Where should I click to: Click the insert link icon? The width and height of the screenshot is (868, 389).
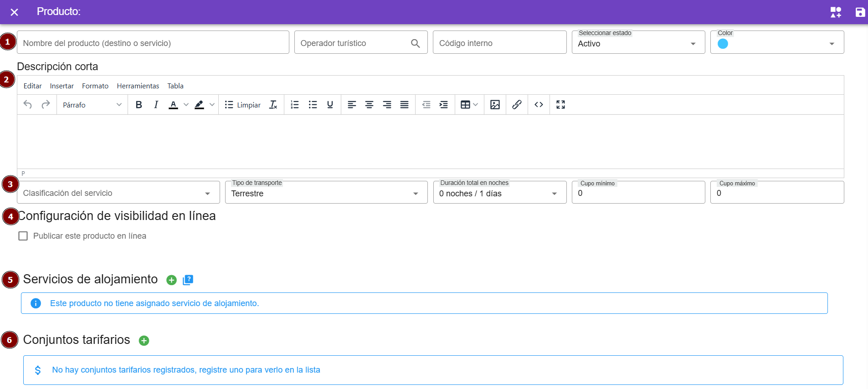click(x=517, y=105)
